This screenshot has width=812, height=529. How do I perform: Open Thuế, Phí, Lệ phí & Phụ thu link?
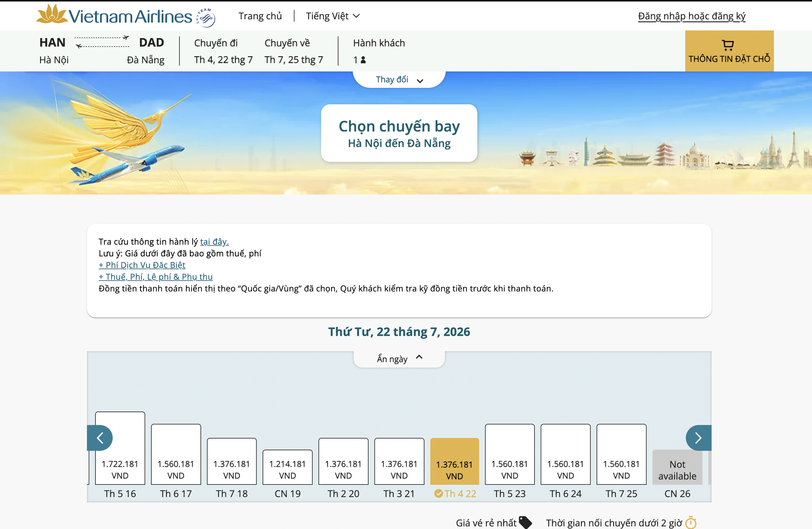point(155,277)
